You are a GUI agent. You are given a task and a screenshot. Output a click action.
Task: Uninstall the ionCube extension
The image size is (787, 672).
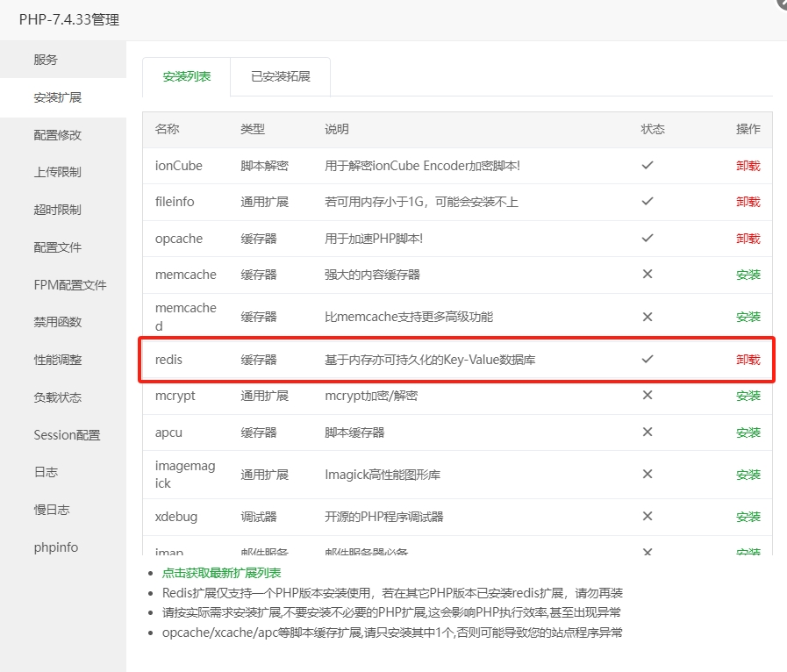pos(748,165)
